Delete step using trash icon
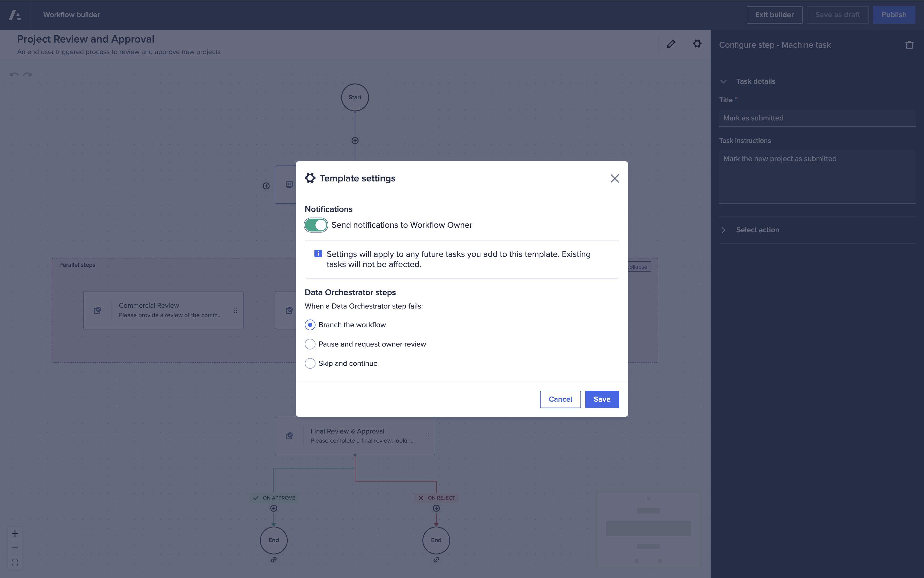 [x=909, y=45]
